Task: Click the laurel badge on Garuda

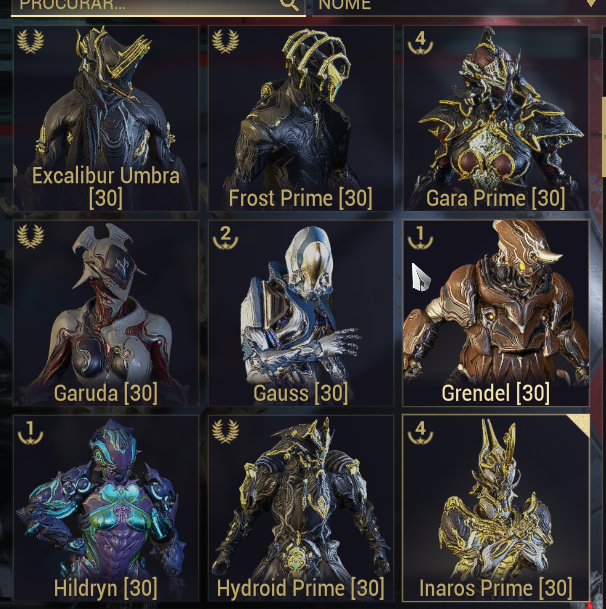Action: pyautogui.click(x=31, y=236)
